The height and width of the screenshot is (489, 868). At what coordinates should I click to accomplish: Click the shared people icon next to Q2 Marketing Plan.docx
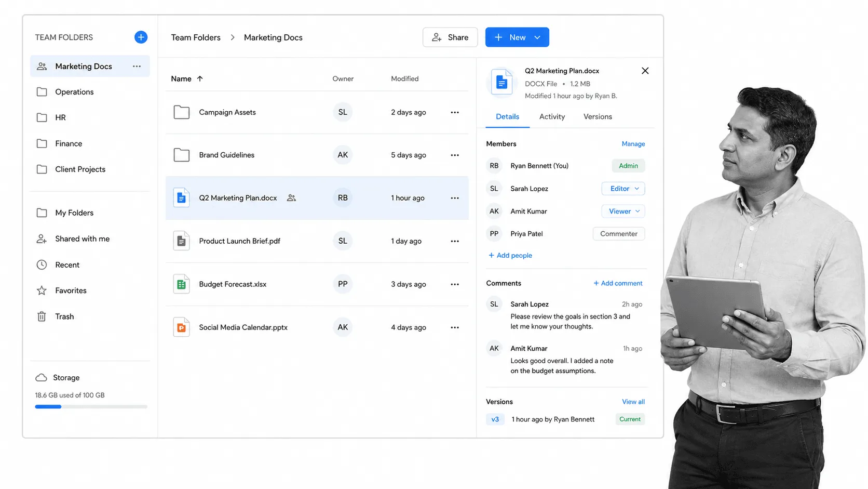point(292,198)
